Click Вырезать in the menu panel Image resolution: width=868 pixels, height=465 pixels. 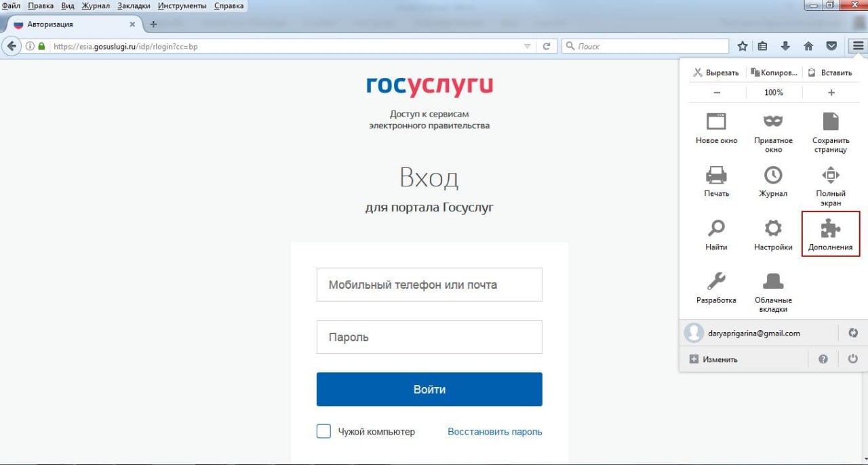tap(715, 73)
